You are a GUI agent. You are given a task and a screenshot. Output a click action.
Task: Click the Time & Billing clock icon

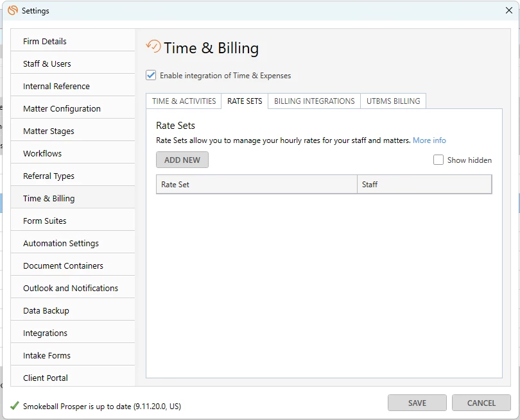(153, 46)
